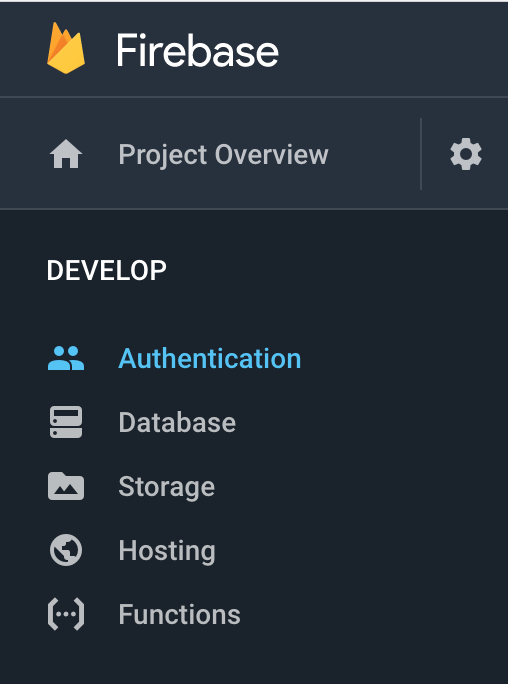508x684 pixels.
Task: Click the Hosting globe icon
Action: [66, 550]
